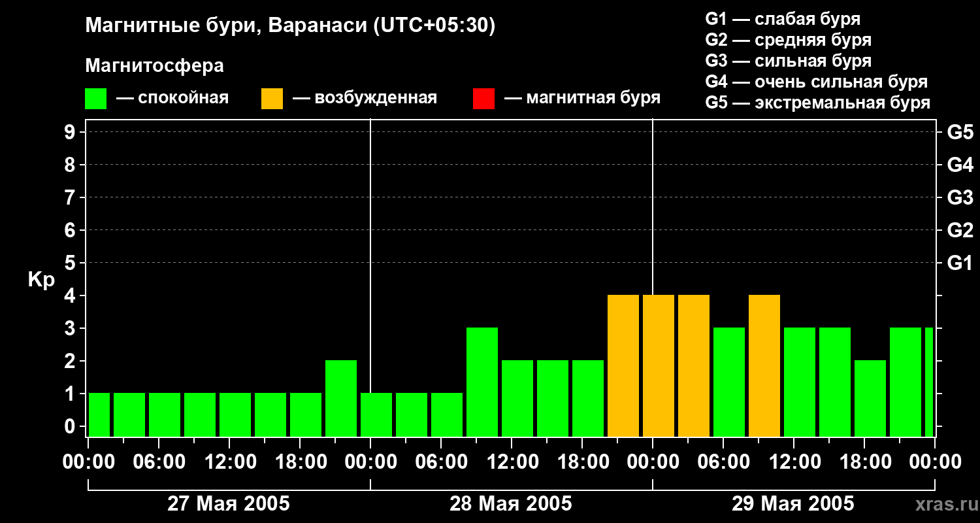
Task: Click the '18:00' tick label of 27 Мая
Action: [x=300, y=462]
